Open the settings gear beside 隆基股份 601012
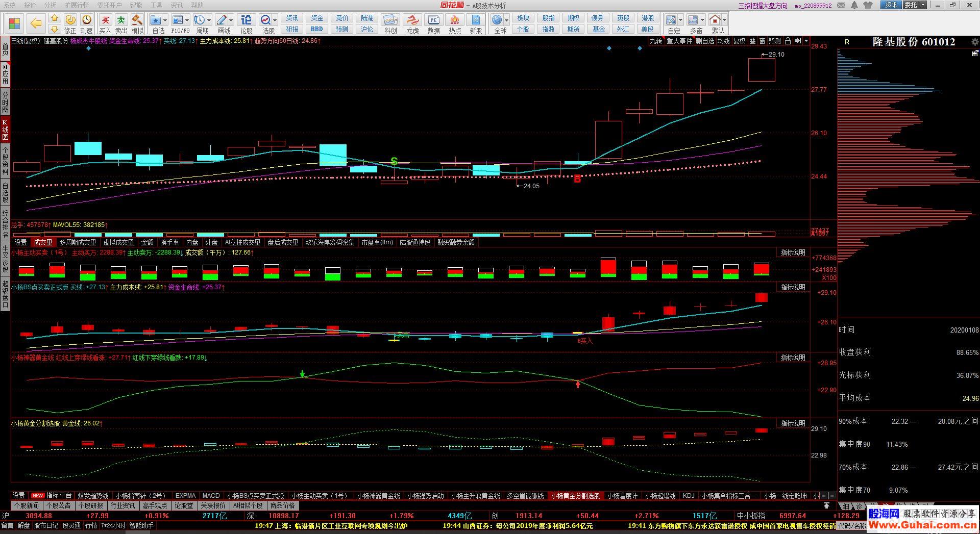The height and width of the screenshot is (534, 980). point(974,42)
